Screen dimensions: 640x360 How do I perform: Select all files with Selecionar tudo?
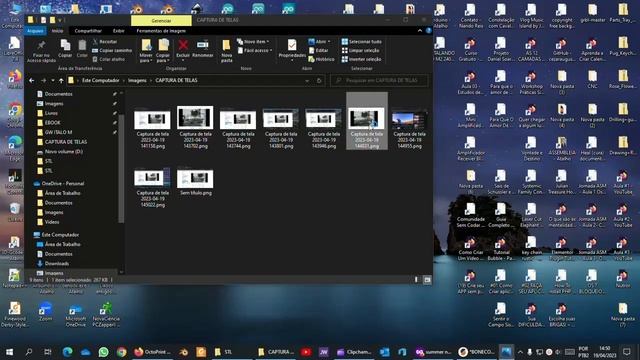361,42
